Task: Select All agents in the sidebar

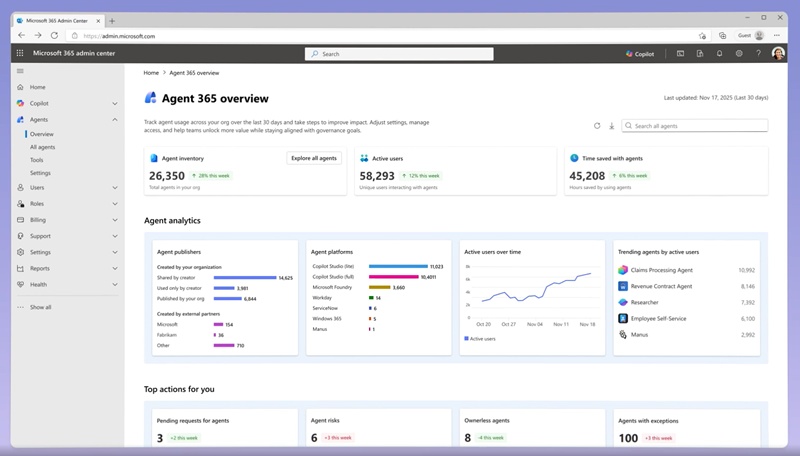Action: coord(42,147)
